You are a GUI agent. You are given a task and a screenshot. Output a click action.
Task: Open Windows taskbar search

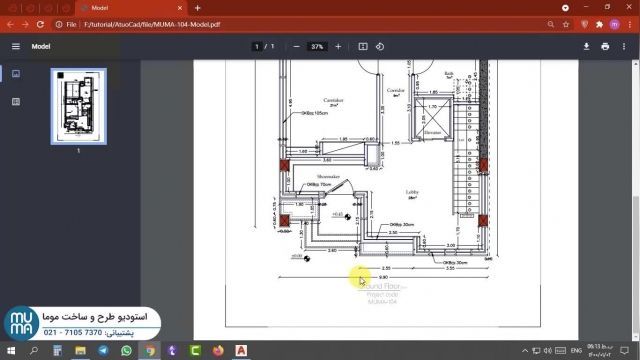click(x=34, y=351)
